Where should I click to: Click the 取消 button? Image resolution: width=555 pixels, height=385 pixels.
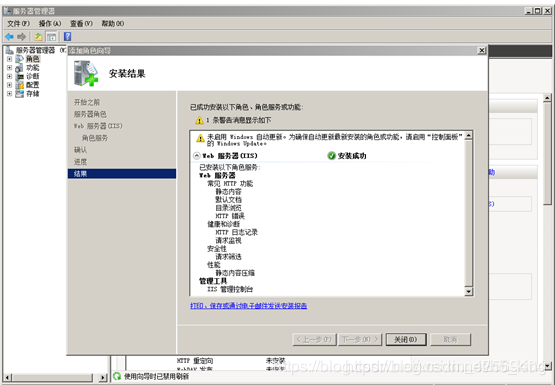[450, 339]
